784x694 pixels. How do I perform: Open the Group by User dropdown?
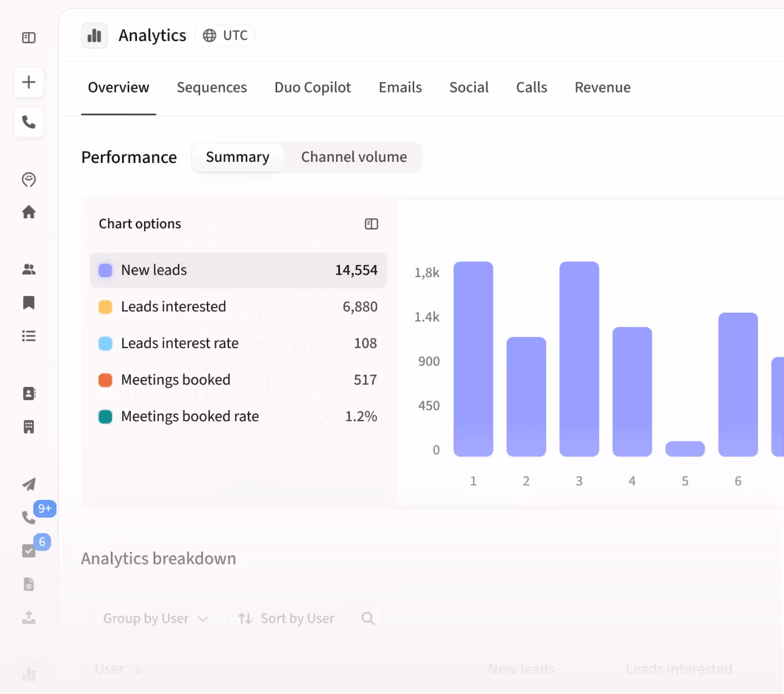(x=155, y=618)
